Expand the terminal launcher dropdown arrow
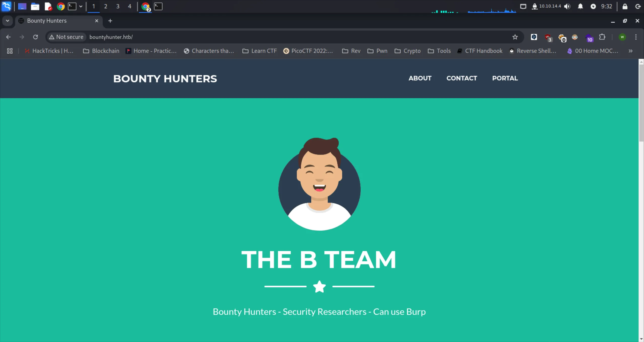The width and height of the screenshot is (644, 342). [81, 6]
